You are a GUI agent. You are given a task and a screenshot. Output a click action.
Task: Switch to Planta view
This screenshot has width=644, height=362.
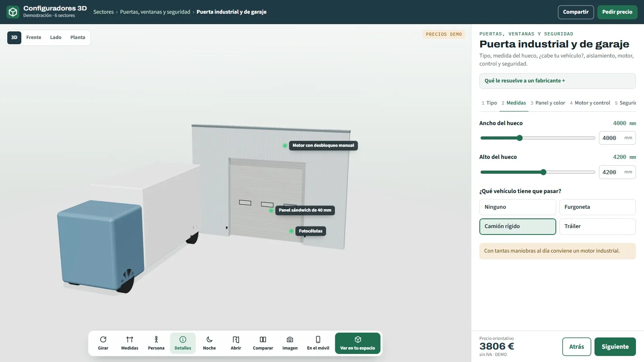pyautogui.click(x=78, y=37)
